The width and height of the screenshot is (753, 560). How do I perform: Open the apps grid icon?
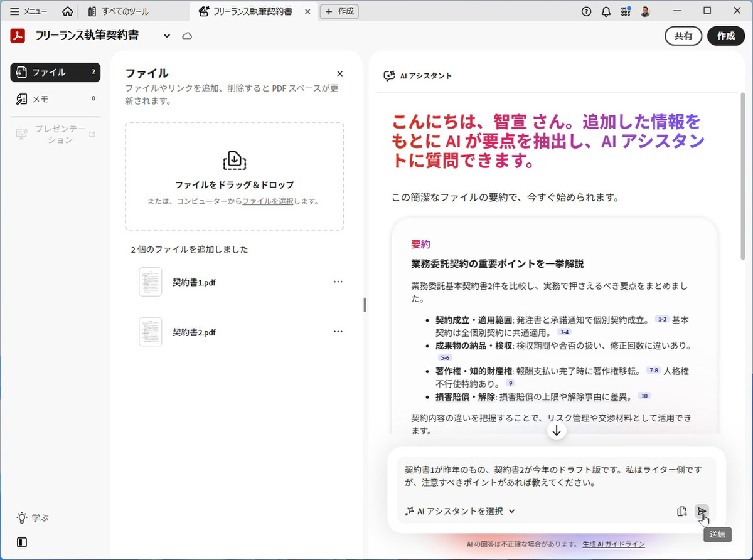click(x=625, y=11)
